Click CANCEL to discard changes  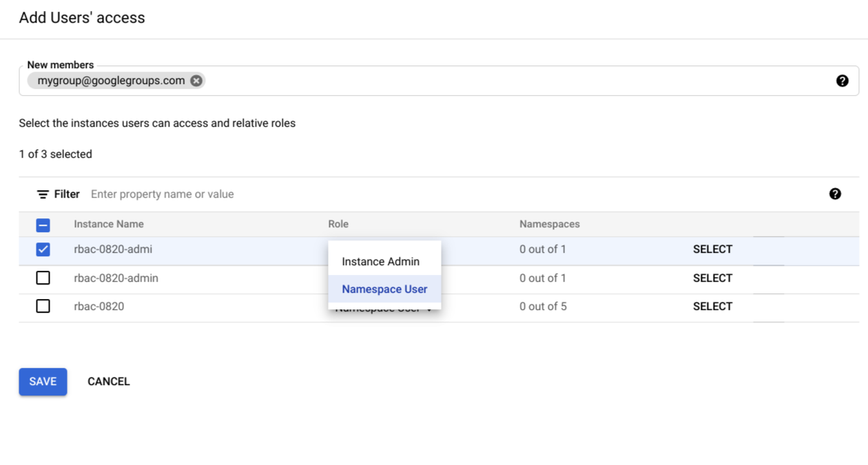tap(108, 381)
